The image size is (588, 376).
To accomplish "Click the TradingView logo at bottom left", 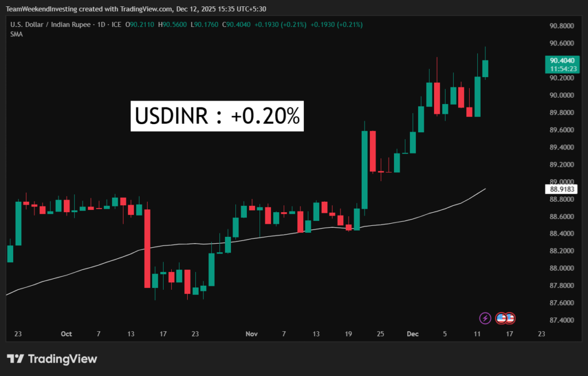I will click(52, 359).
